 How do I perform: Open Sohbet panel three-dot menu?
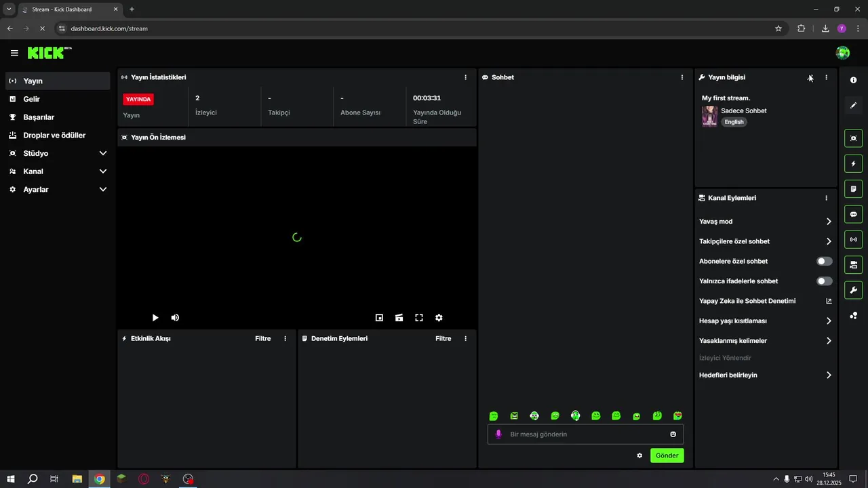tap(682, 77)
